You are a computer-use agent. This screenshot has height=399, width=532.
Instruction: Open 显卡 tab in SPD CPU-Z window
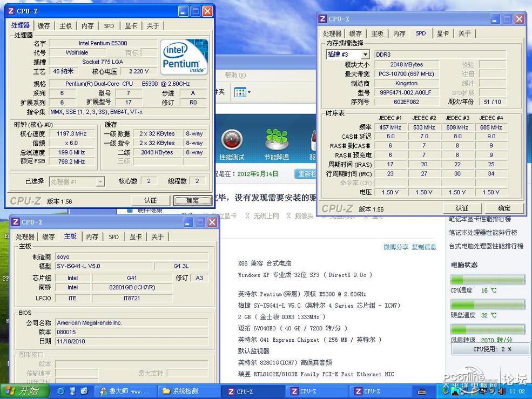coord(442,33)
